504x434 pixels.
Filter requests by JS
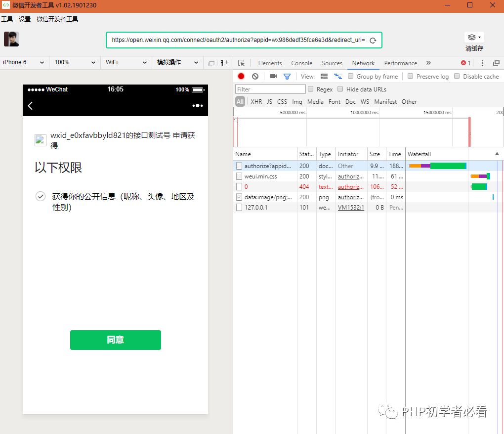click(269, 102)
